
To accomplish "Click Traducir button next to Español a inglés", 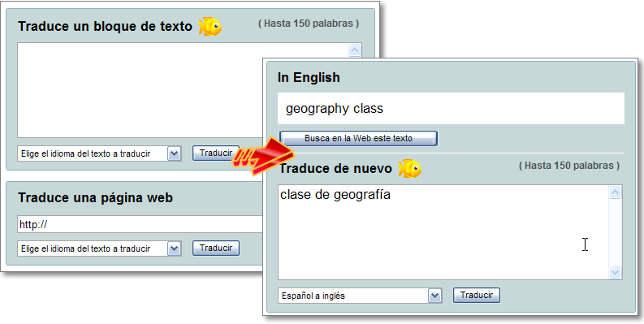I will click(477, 295).
